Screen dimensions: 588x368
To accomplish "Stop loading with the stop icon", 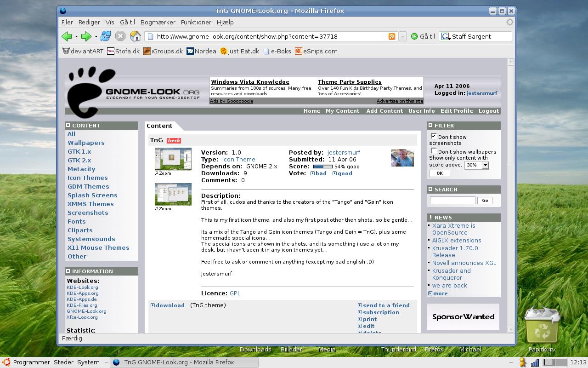I will [120, 36].
